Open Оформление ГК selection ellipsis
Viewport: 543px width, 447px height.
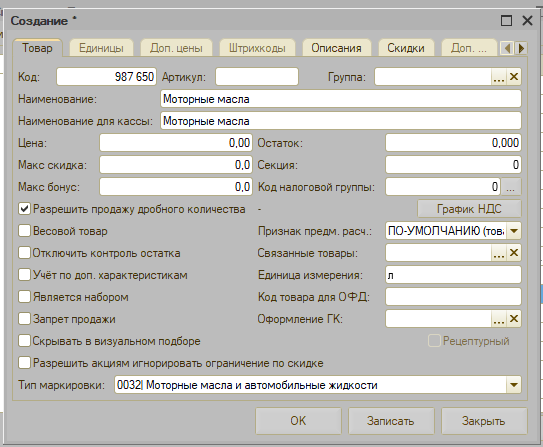[x=499, y=319]
